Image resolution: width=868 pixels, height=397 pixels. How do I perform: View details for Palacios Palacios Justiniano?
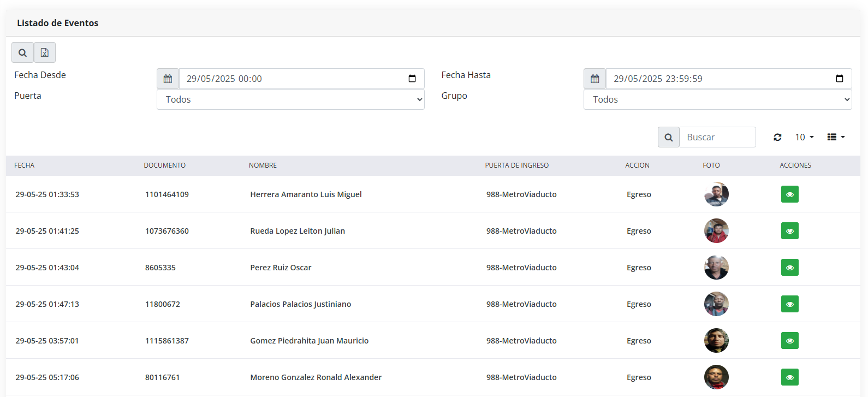coord(790,304)
